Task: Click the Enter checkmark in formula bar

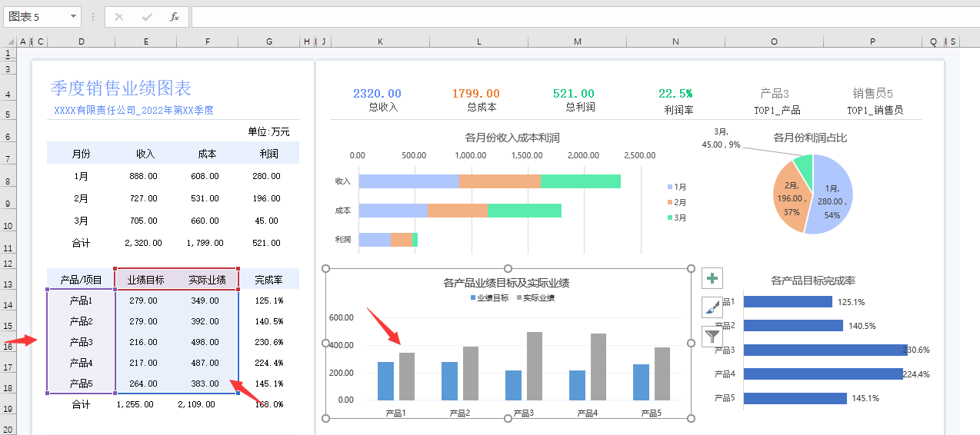Action: coord(147,16)
